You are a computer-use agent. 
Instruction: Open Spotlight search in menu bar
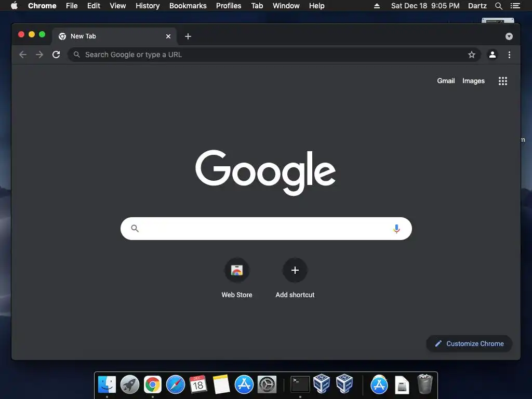(498, 6)
